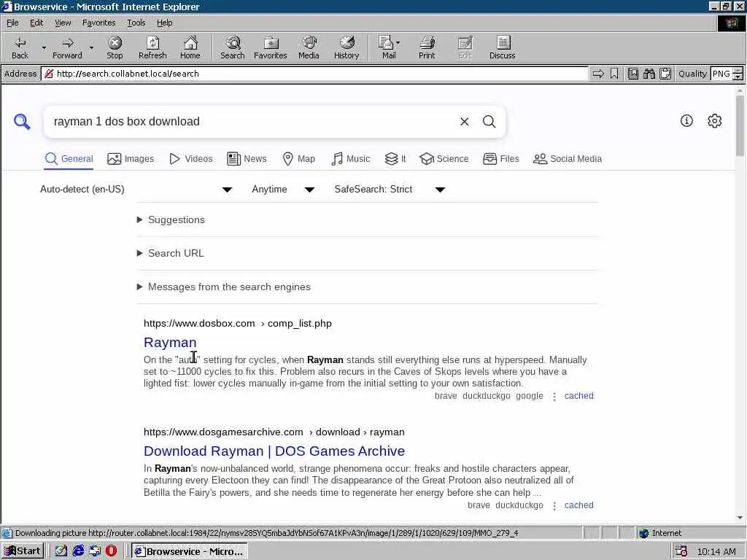Open Download Rayman DOS Games Archive link
This screenshot has height=560, width=747.
[x=274, y=451]
